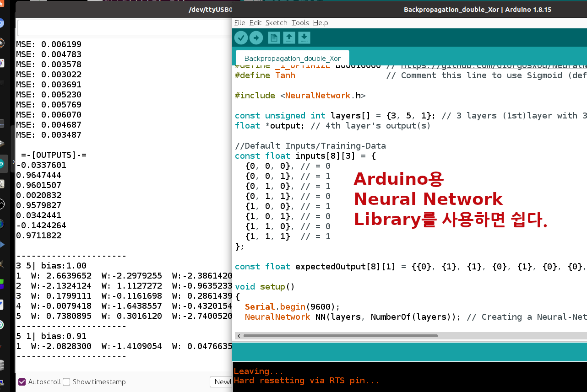This screenshot has height=392, width=587.
Task: Open the Edit menu in Arduino IDE
Action: (x=255, y=23)
